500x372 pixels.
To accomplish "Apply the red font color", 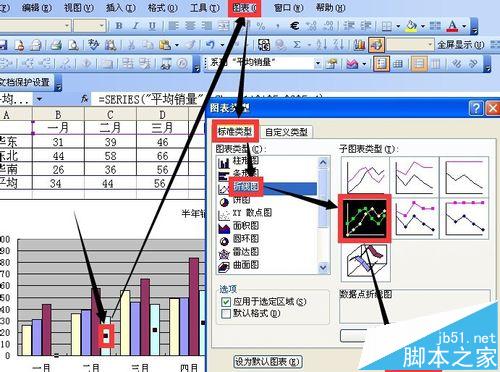I will (452, 26).
